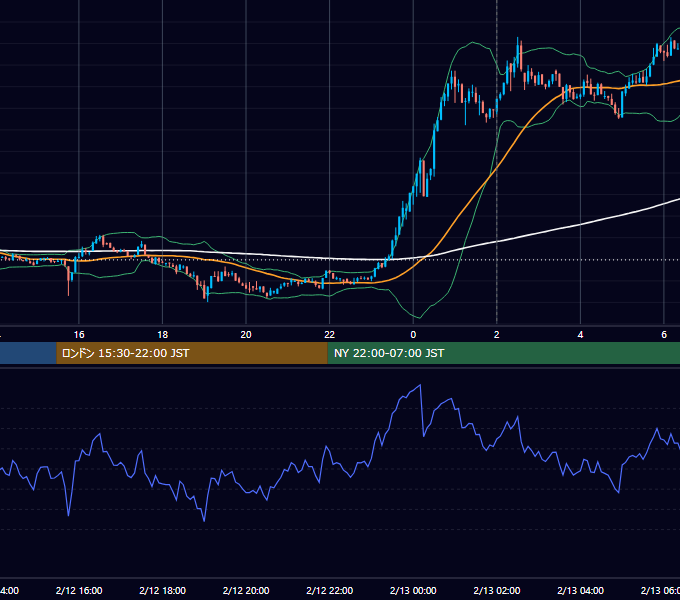Click the 20 hour label on price chart
The width and height of the screenshot is (680, 600).
(246, 335)
